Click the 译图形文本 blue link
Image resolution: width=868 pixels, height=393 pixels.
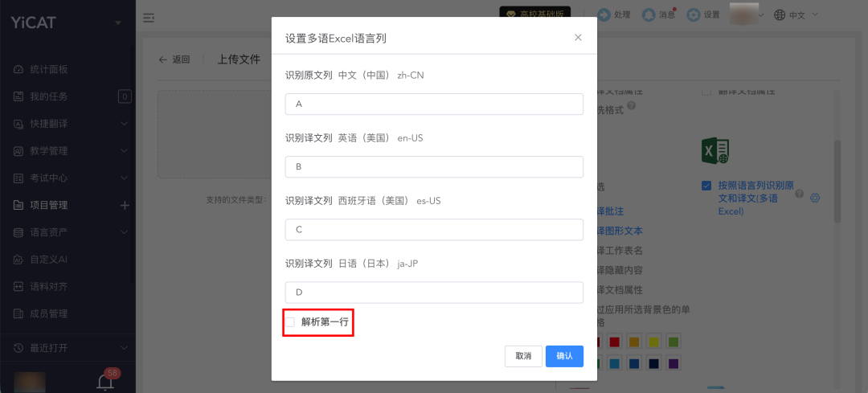coord(618,231)
